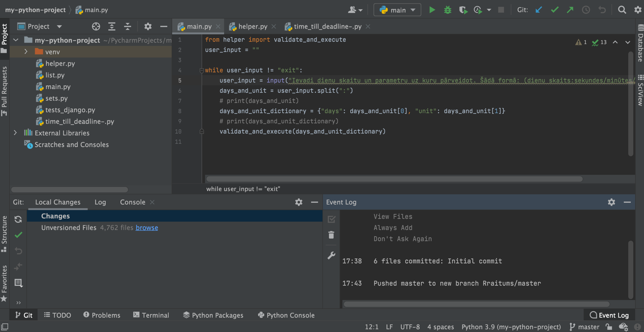Screen dimensions: 644x332
Task: Click the browse link for unversioned files
Action: [147, 228]
